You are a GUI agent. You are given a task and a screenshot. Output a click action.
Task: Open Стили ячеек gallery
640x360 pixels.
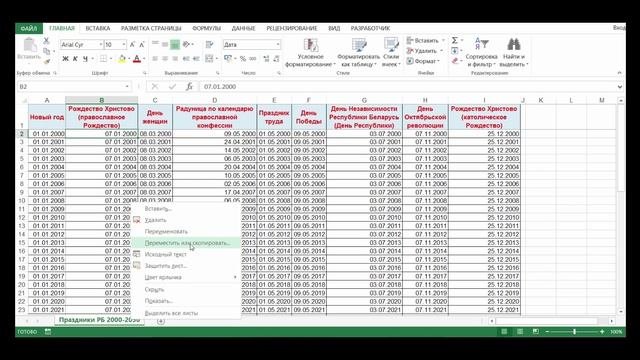pyautogui.click(x=391, y=52)
